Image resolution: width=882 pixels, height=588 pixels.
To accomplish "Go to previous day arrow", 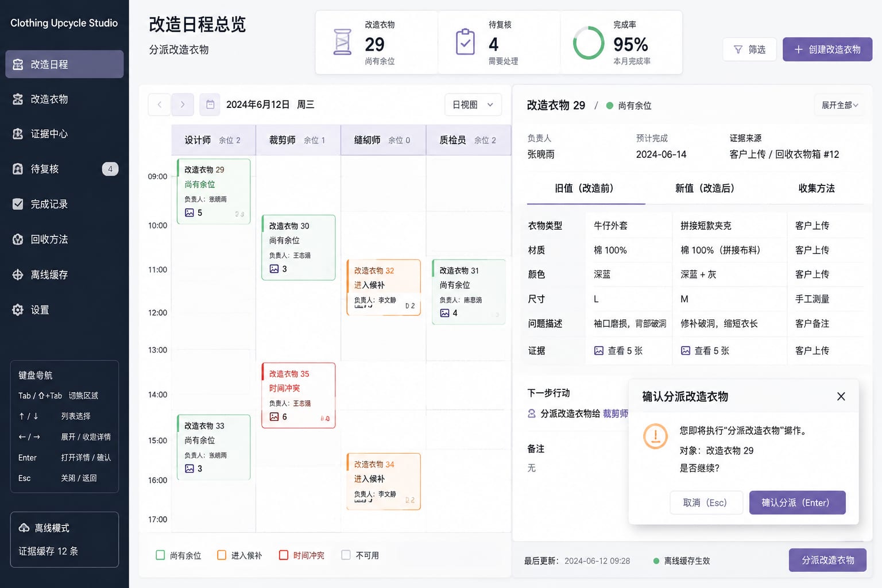I will (x=159, y=105).
